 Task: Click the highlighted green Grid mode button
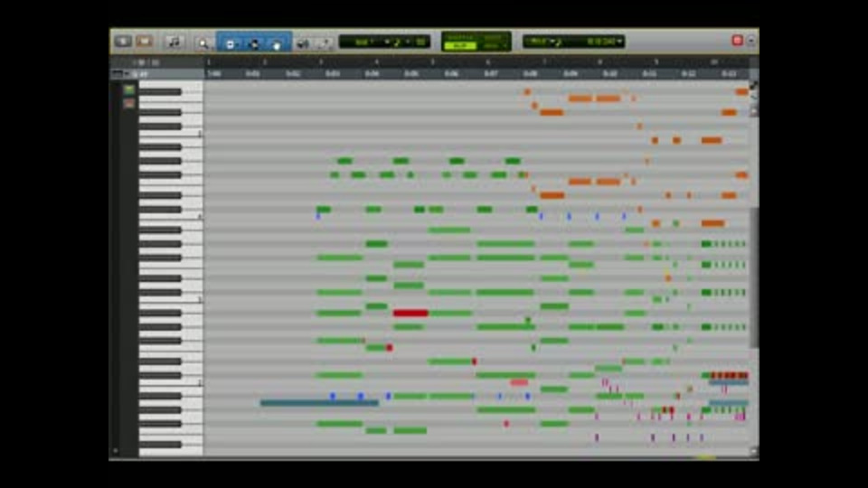click(x=459, y=46)
